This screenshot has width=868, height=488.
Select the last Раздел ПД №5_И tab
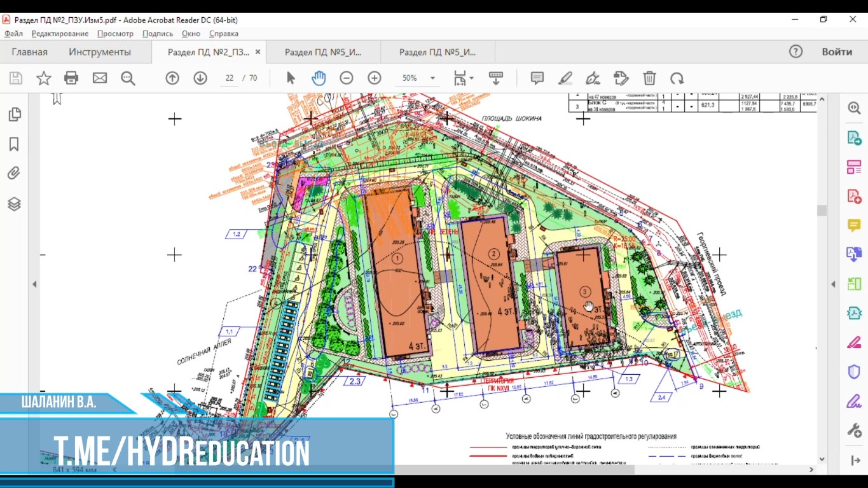437,52
